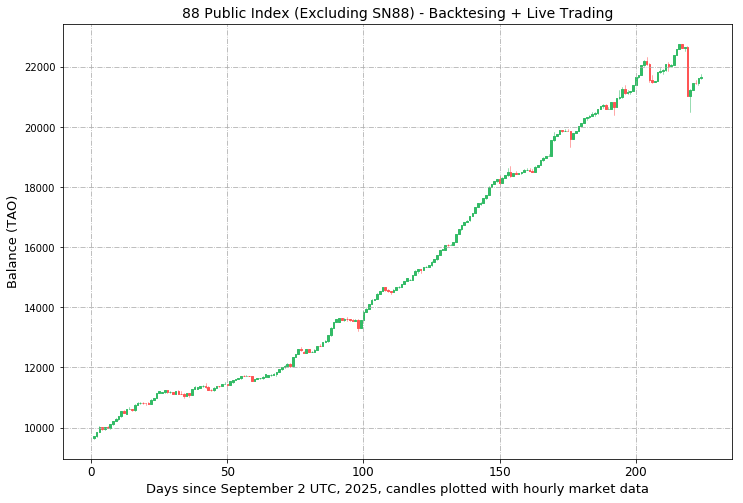Image resolution: width=743 pixels, height=503 pixels.
Task: Click the 150 tick label on x-axis
Action: click(x=500, y=469)
